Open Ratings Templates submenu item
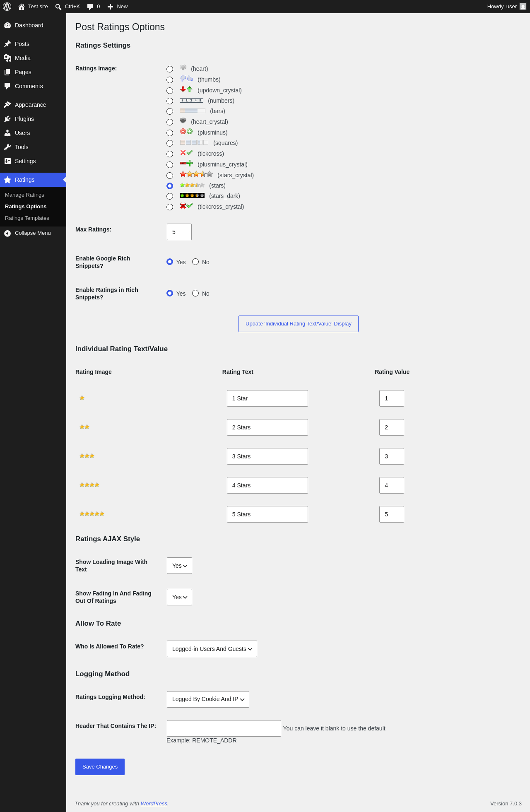Image resolution: width=530 pixels, height=812 pixels. 27,218
